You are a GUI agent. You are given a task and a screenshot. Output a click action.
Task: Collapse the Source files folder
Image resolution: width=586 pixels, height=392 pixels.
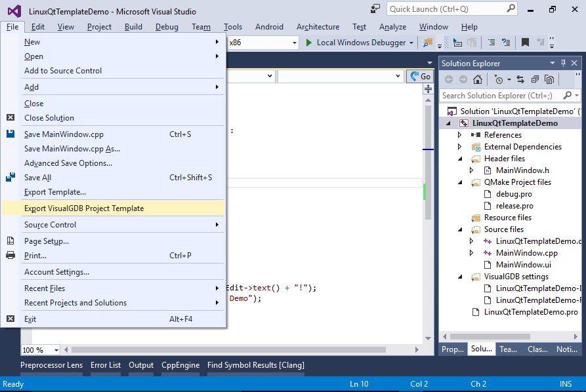coord(460,229)
